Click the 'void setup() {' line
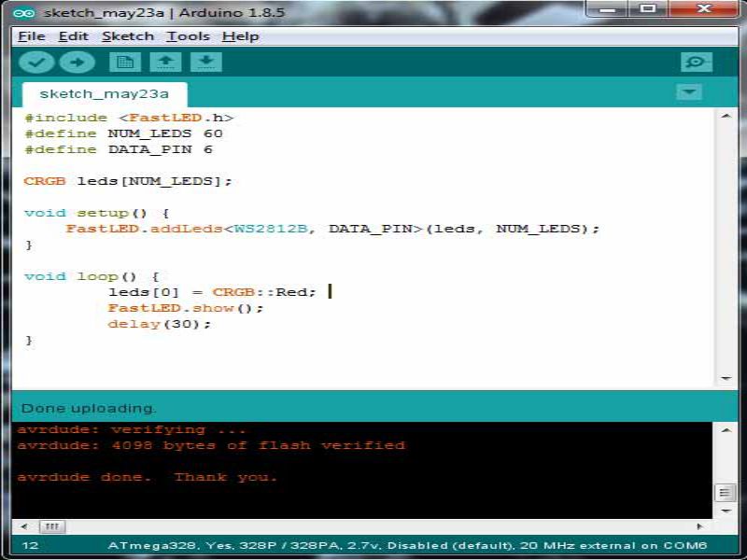Viewport: 747px width, 560px height. (97, 213)
